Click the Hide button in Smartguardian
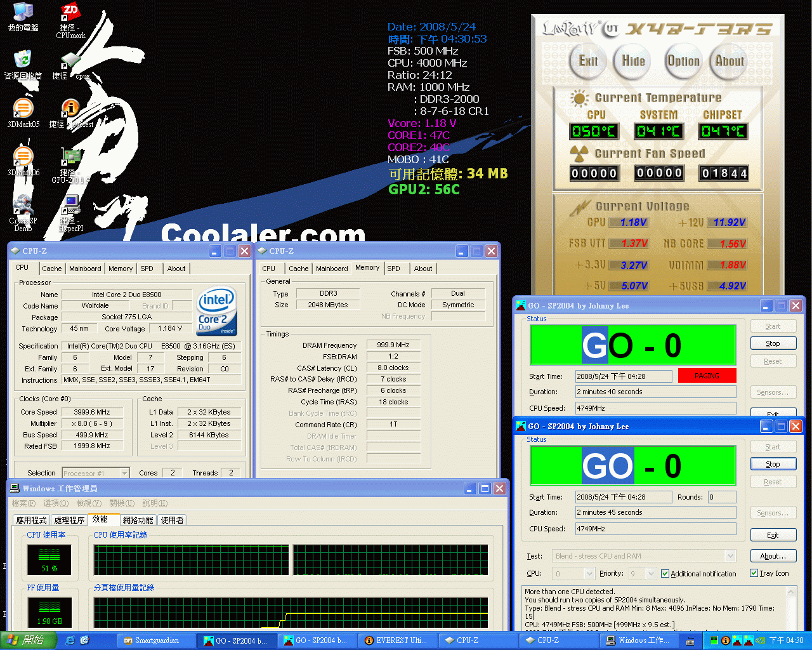The image size is (812, 650). pos(633,61)
